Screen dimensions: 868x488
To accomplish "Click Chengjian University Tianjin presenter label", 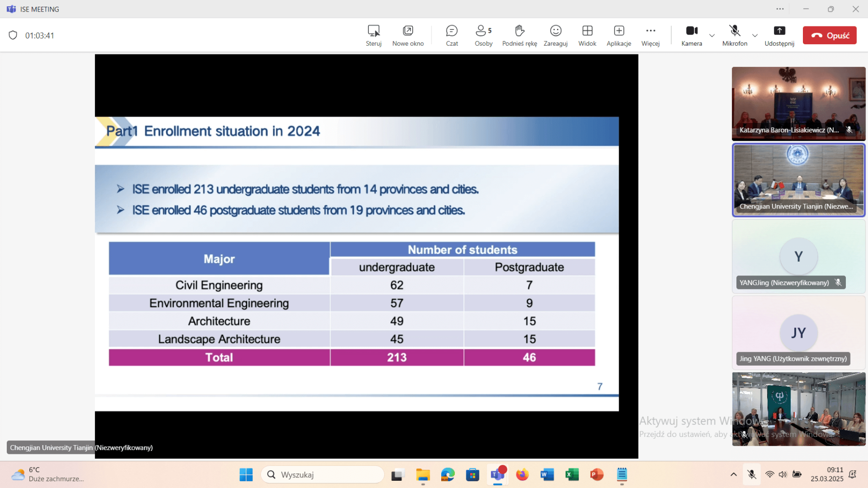I will click(x=81, y=448).
